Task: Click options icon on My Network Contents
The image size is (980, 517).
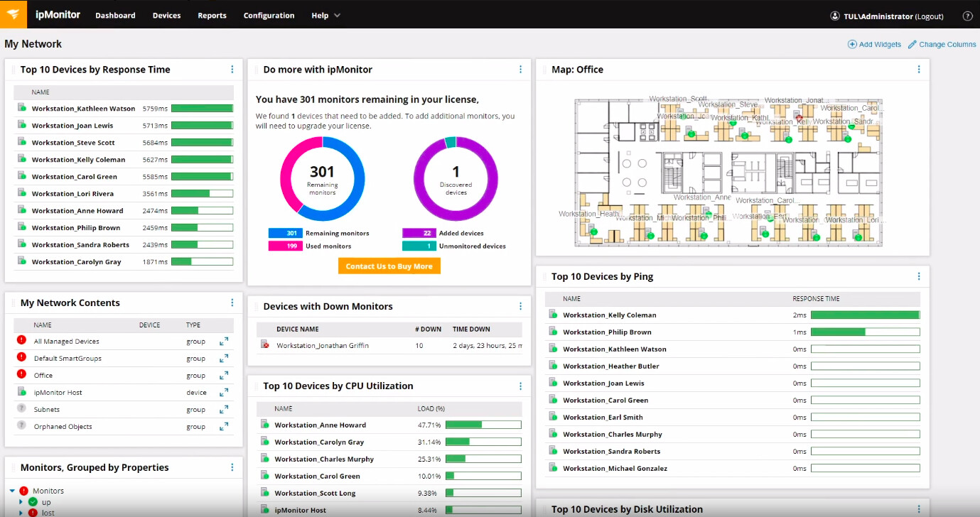Action: pos(232,303)
